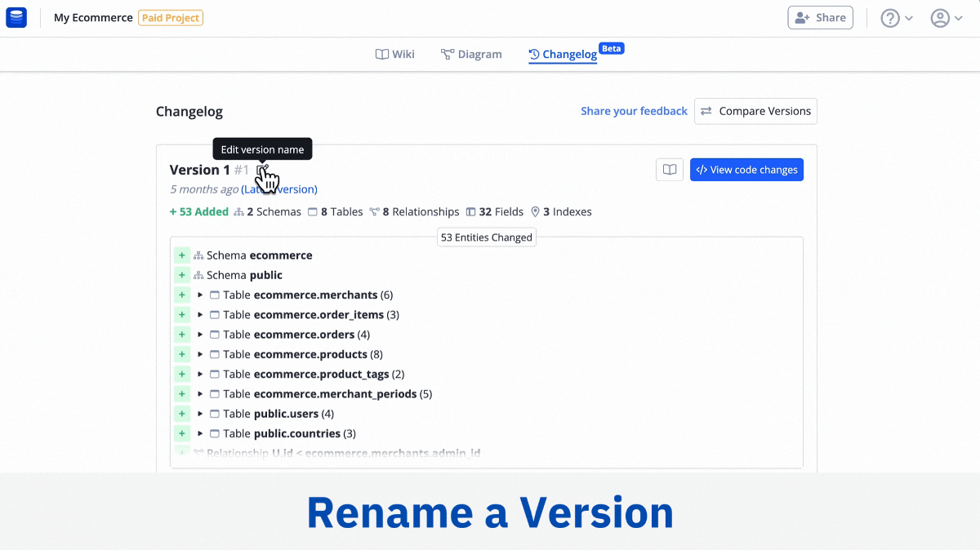This screenshot has width=980, height=550.
Task: Click the 'Schema ecommerce' row text
Action: point(260,255)
